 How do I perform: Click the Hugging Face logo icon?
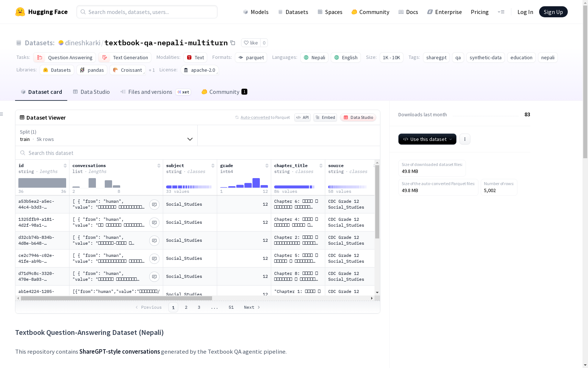click(20, 12)
